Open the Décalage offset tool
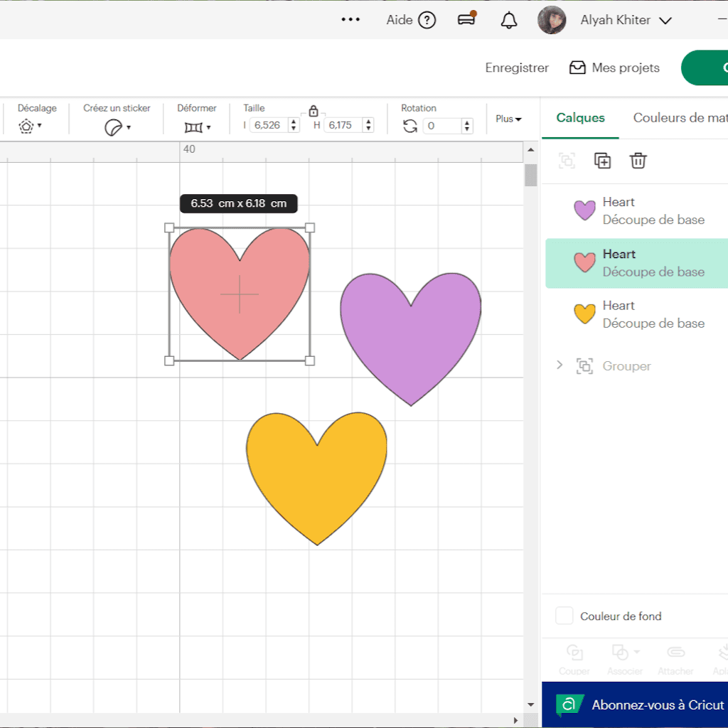This screenshot has height=728, width=728. pos(29,126)
